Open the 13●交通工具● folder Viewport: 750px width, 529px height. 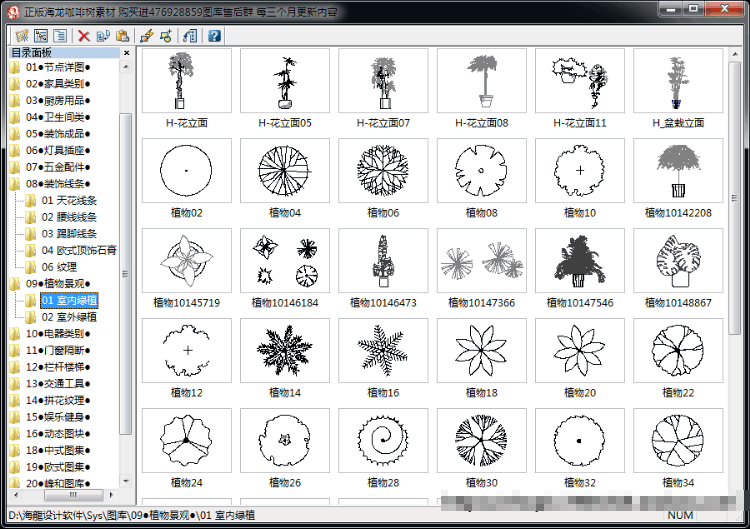[x=58, y=384]
